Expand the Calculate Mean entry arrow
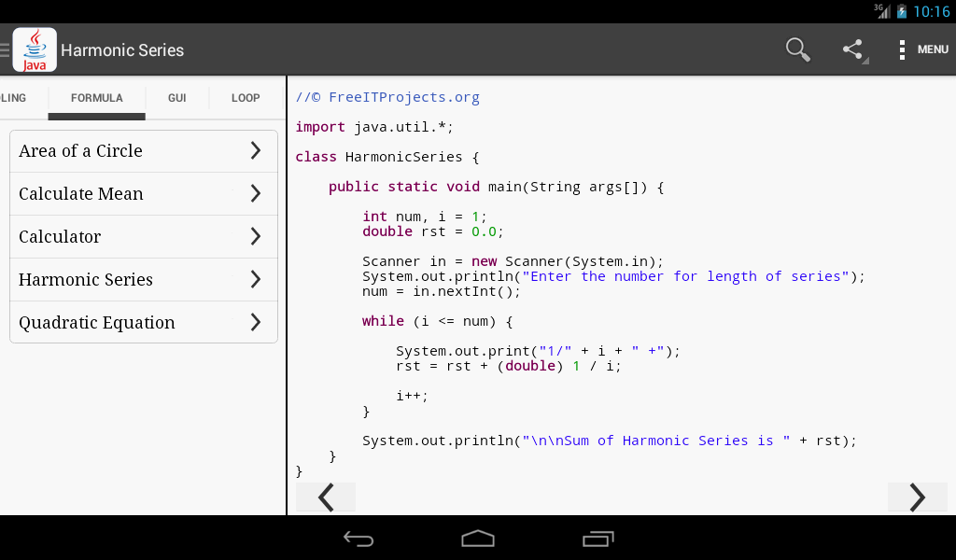This screenshot has height=560, width=956. point(256,193)
